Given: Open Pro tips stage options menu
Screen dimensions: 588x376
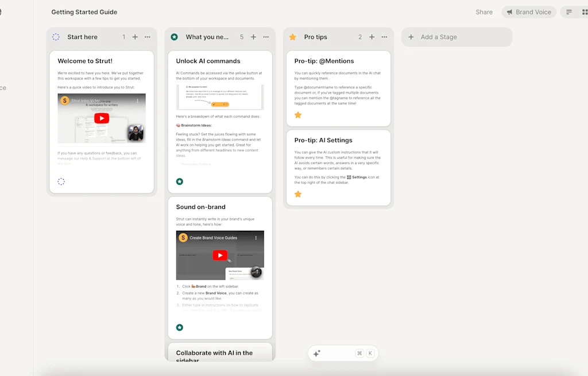Looking at the screenshot, I should 384,37.
